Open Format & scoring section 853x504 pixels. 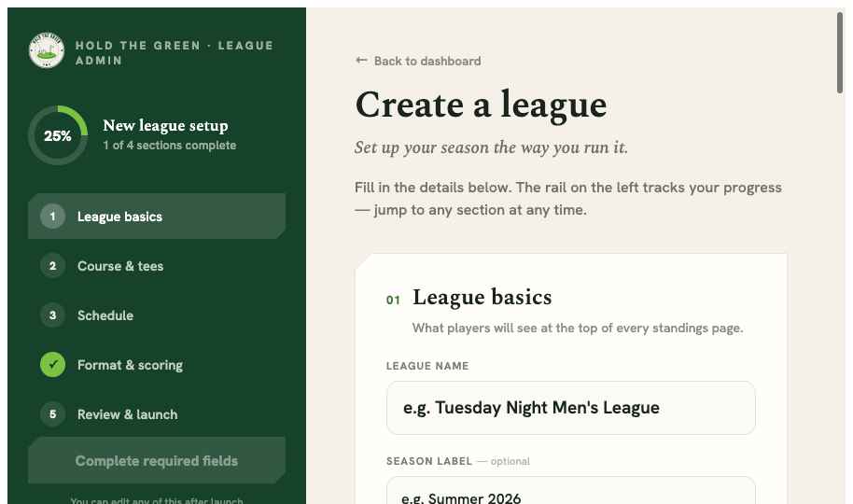(157, 365)
